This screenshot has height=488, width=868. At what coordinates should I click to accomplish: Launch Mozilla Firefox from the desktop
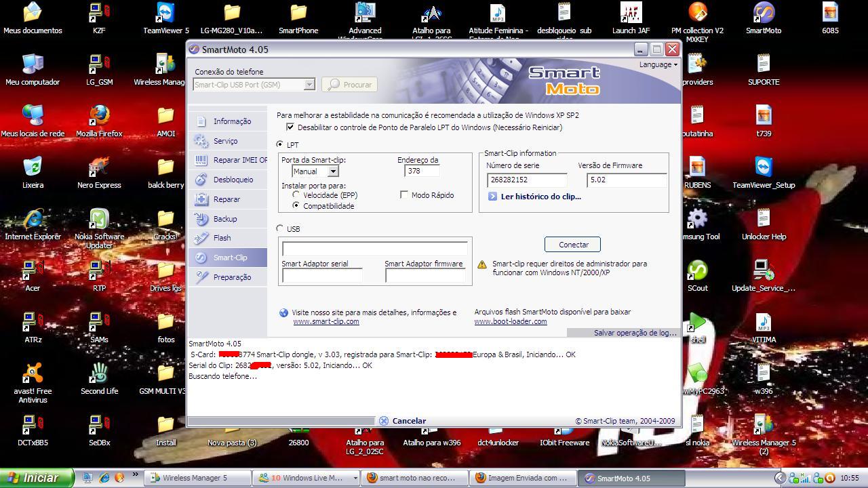click(x=99, y=121)
